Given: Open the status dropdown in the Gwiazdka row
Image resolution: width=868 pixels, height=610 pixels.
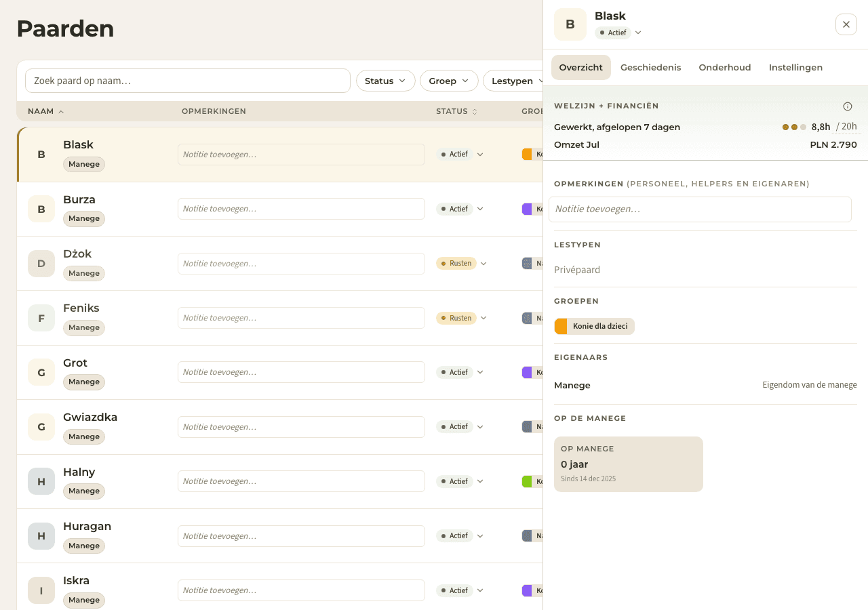Looking at the screenshot, I should [460, 427].
